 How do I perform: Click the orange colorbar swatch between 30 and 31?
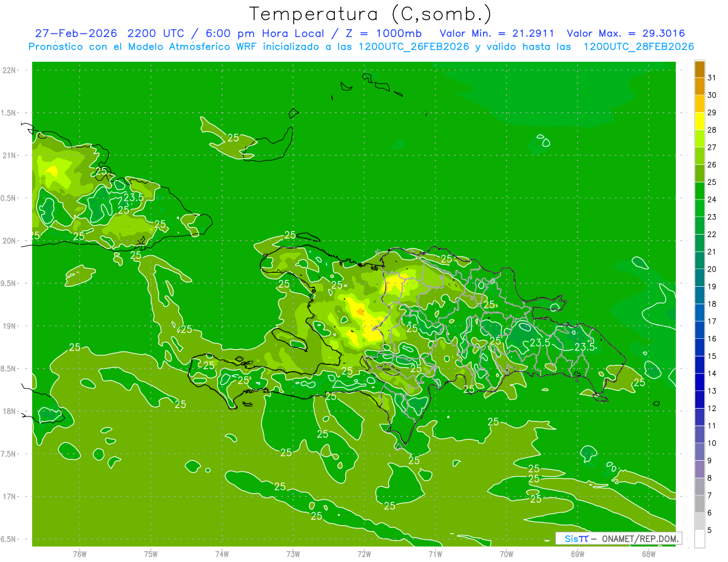pyautogui.click(x=699, y=87)
